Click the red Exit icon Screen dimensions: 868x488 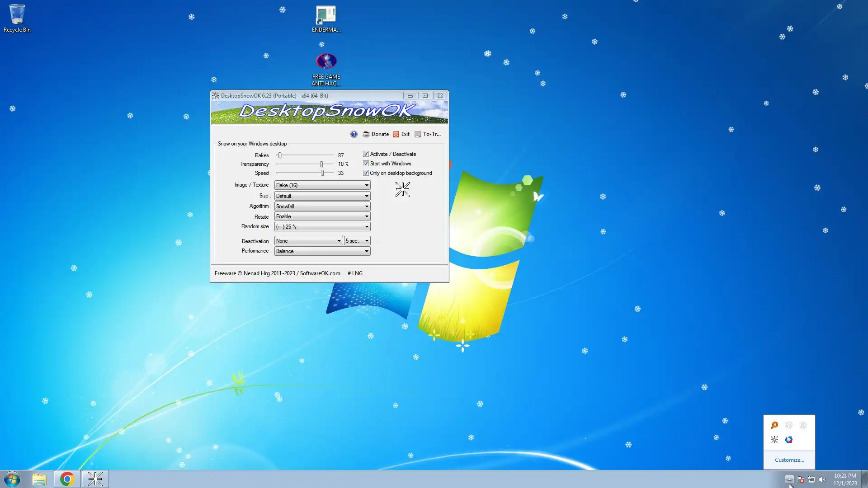click(396, 134)
